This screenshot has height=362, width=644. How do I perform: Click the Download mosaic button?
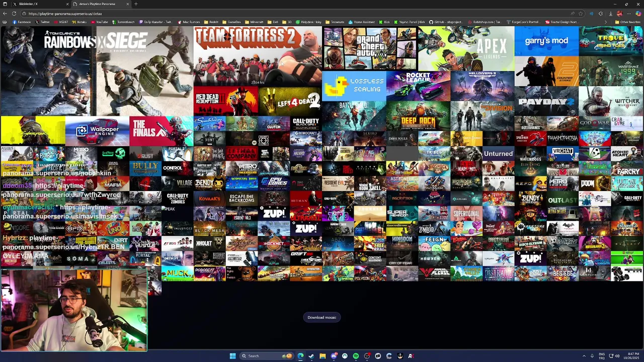pyautogui.click(x=322, y=317)
